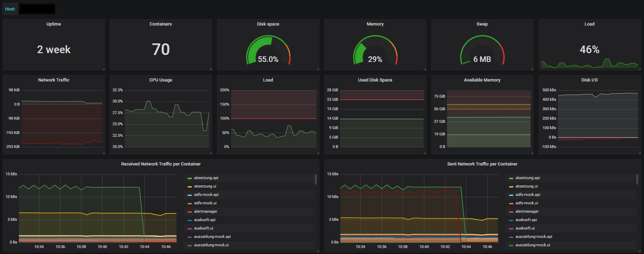The image size is (644, 254).
Task: Click yellow color swatch of absetzung.ui, Received legend
Action: tap(190, 187)
